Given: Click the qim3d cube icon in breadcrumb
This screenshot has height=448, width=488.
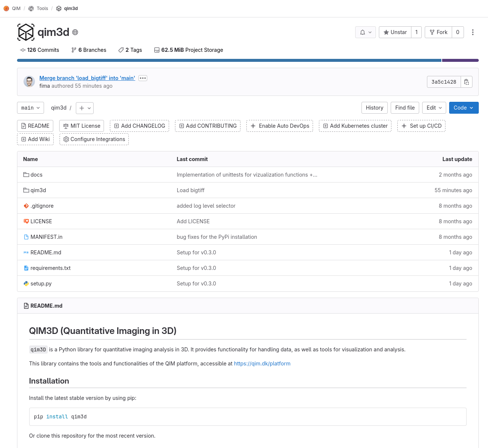Looking at the screenshot, I should point(59,9).
